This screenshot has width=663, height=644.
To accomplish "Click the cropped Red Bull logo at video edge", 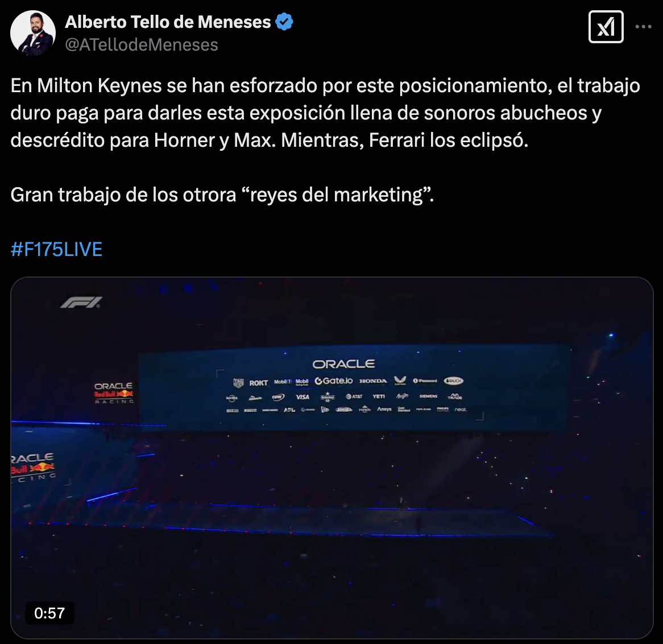I will (x=33, y=467).
